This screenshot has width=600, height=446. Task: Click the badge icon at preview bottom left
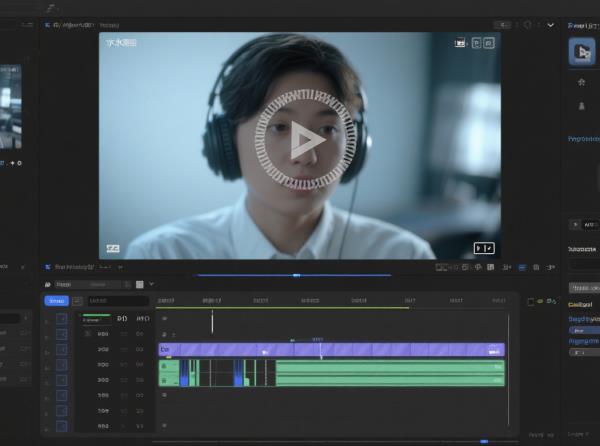(x=113, y=248)
